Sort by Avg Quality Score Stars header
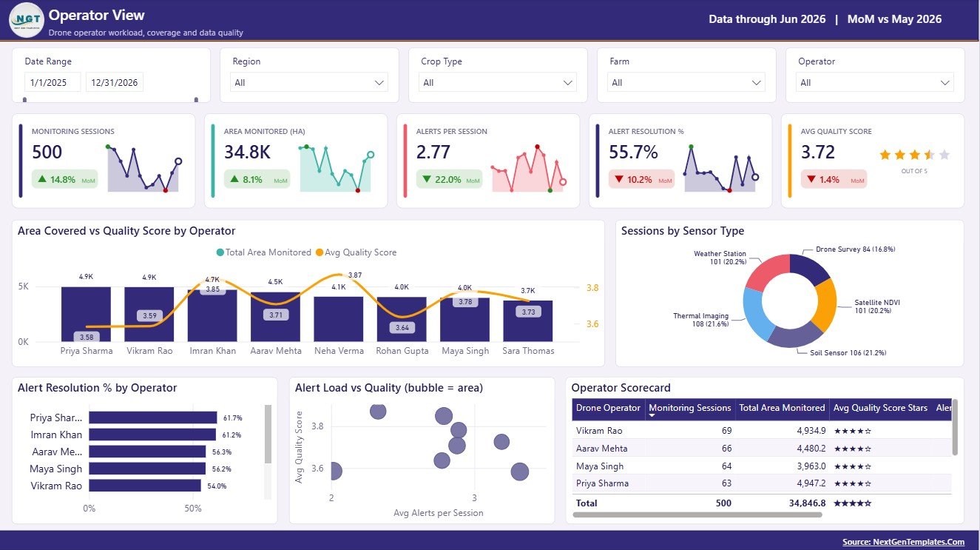The width and height of the screenshot is (980, 550). tap(879, 408)
